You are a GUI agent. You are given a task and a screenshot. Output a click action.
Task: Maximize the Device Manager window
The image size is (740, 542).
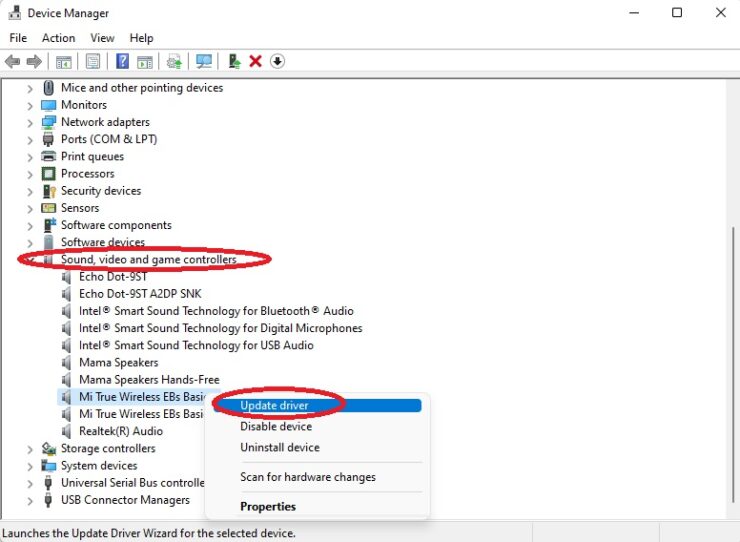677,13
